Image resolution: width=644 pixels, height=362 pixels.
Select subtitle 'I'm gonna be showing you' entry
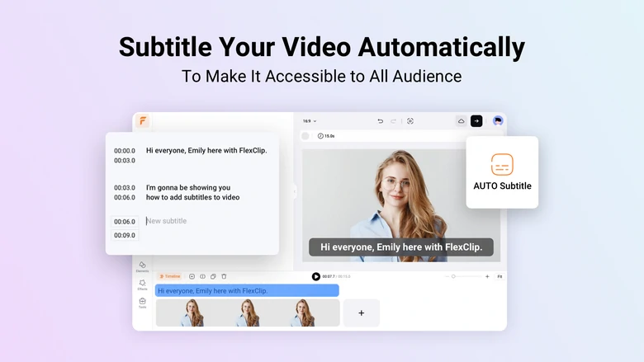188,187
